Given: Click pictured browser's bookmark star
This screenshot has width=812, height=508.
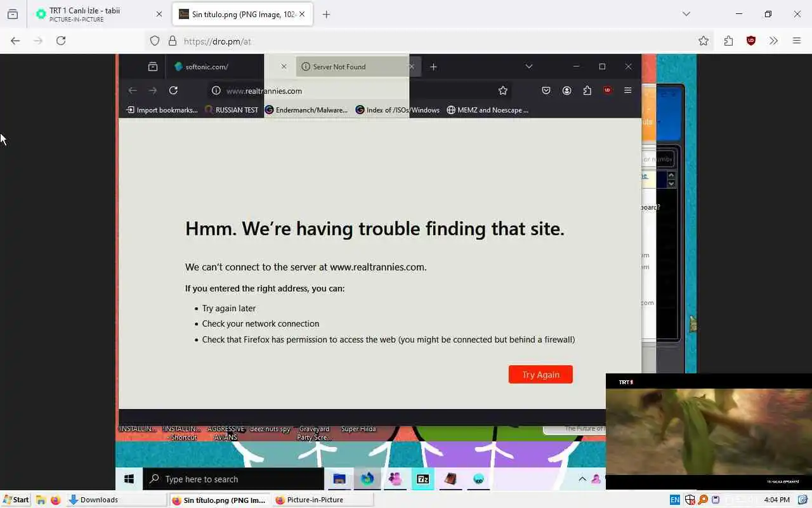Looking at the screenshot, I should [x=502, y=91].
